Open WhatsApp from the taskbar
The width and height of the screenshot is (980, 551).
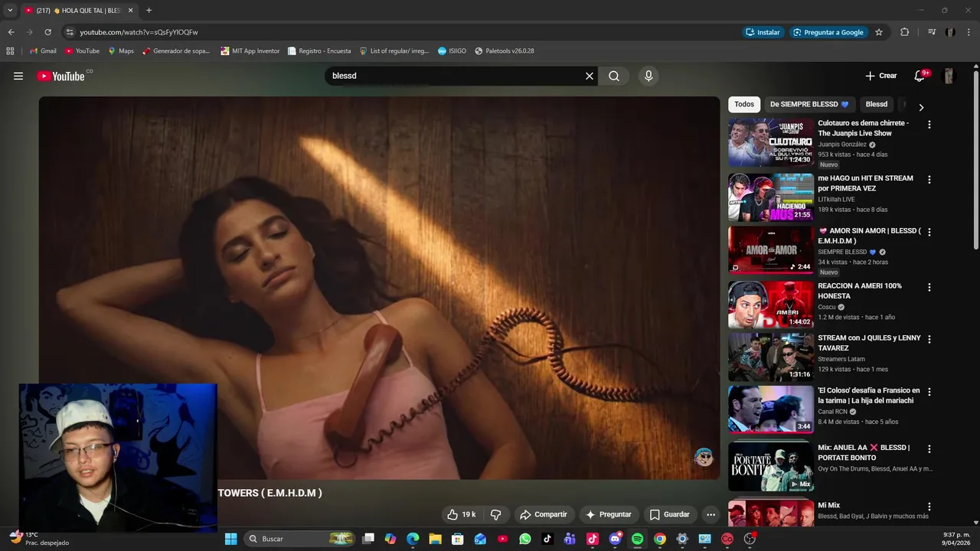pos(524,539)
